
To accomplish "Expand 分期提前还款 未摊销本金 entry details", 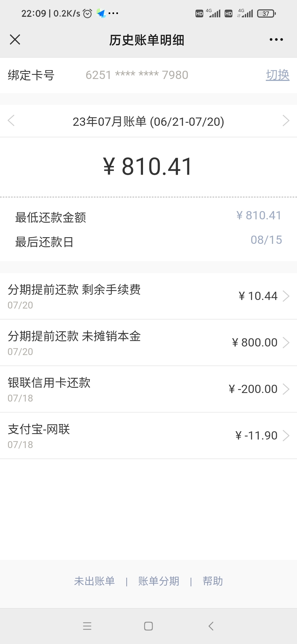I will tap(148, 343).
